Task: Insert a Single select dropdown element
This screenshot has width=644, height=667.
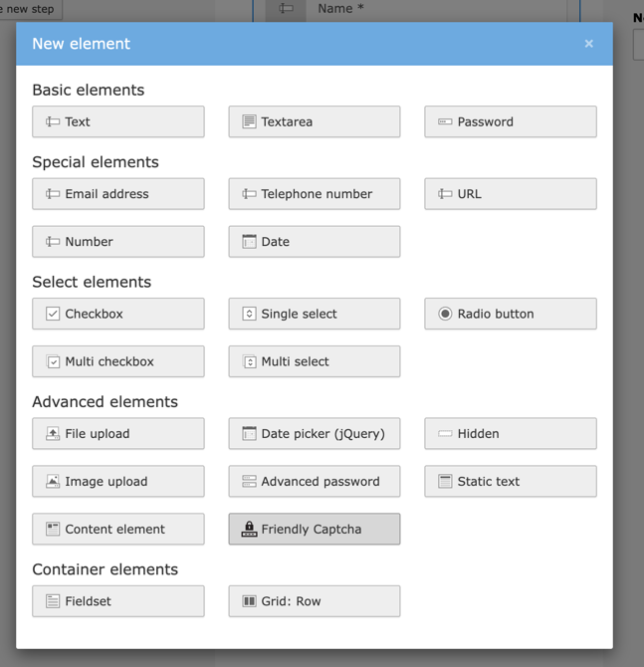Action: [x=314, y=314]
